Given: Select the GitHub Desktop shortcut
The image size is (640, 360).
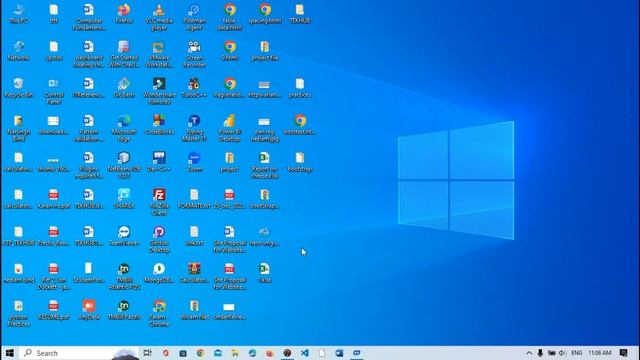Looking at the screenshot, I should pyautogui.click(x=159, y=240).
